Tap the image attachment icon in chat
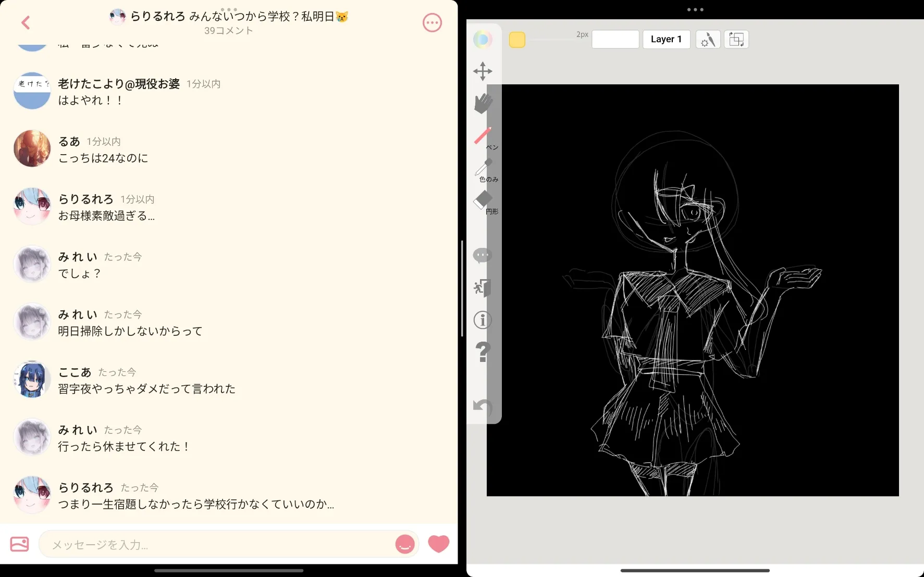The image size is (924, 577). pos(19,544)
